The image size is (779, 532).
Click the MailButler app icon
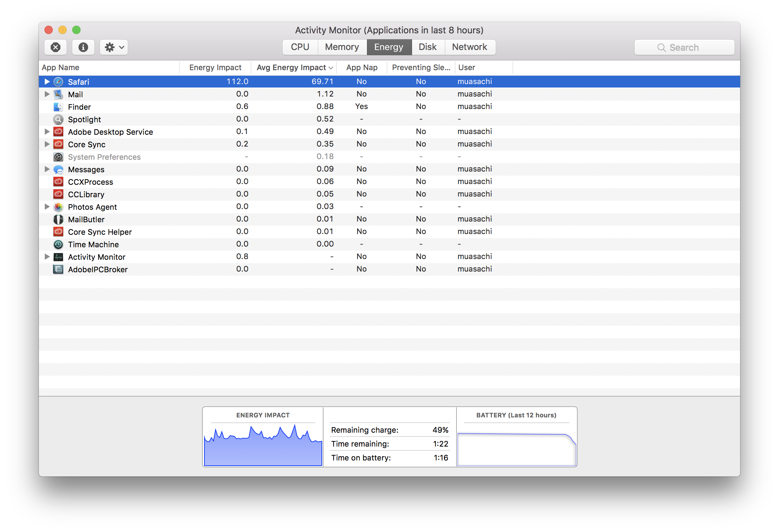pos(58,219)
